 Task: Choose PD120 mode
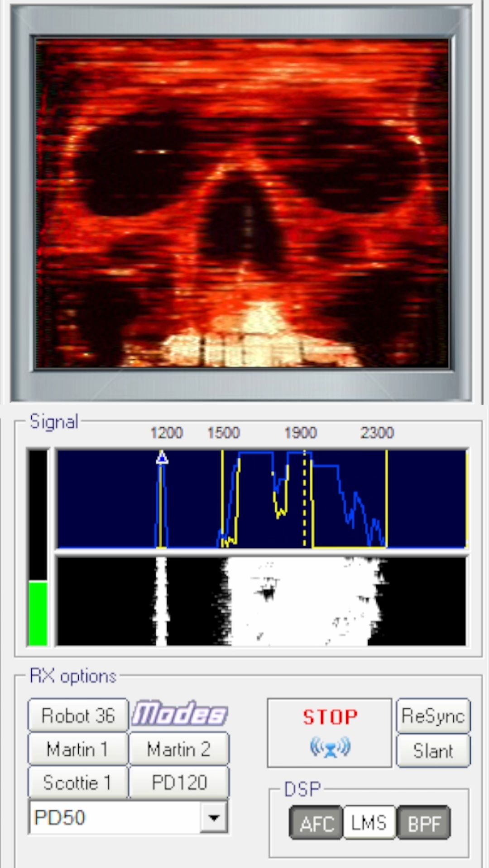179,782
